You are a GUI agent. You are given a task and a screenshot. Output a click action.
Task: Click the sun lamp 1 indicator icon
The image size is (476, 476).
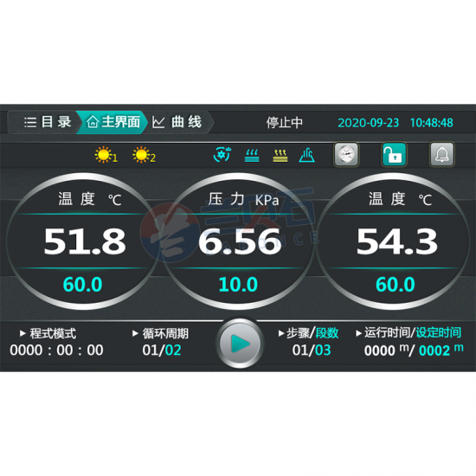(x=106, y=155)
